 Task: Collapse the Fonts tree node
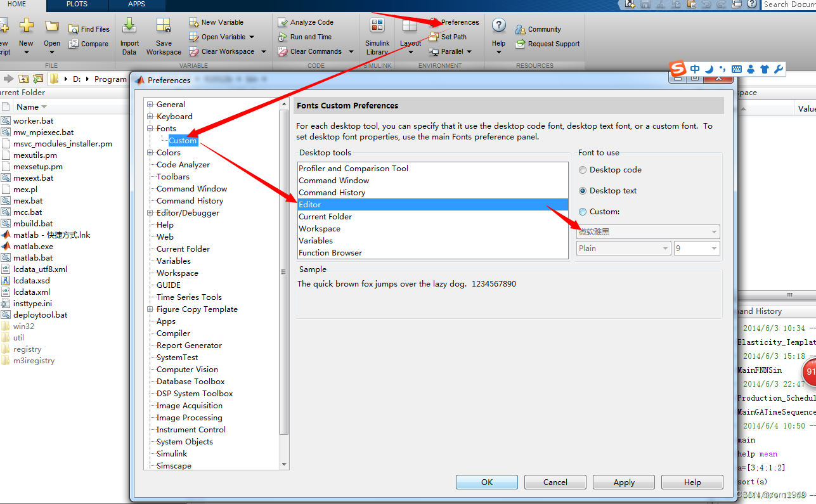(x=150, y=129)
